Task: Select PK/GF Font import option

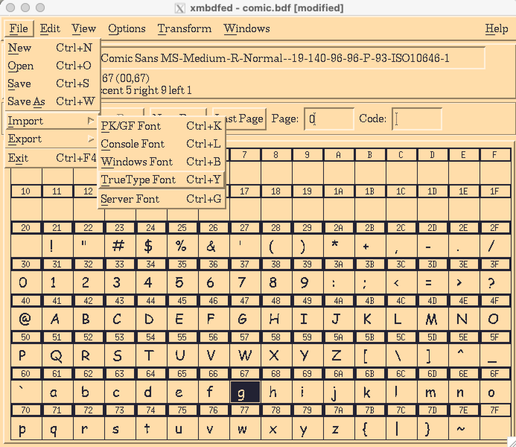Action: (161, 126)
